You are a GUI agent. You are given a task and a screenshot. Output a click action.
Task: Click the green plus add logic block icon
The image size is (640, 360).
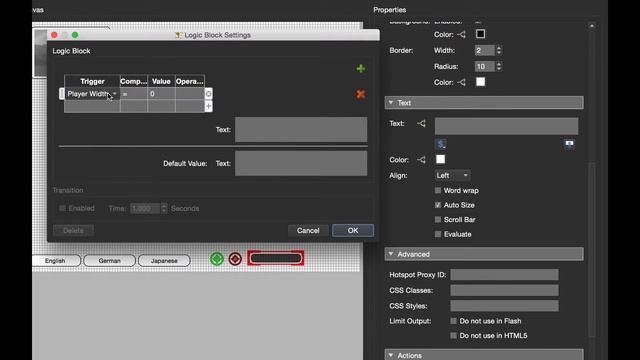(x=360, y=69)
